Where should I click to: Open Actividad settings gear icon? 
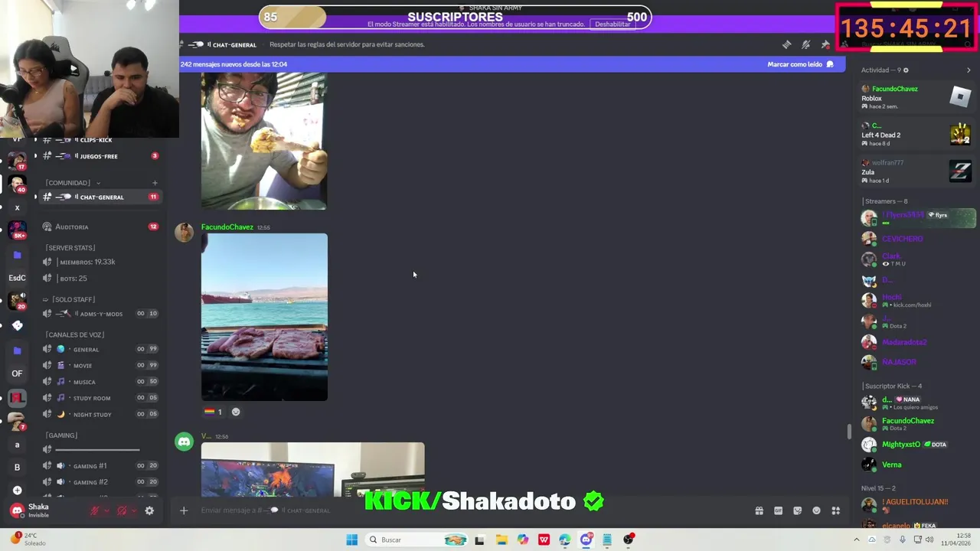click(905, 70)
